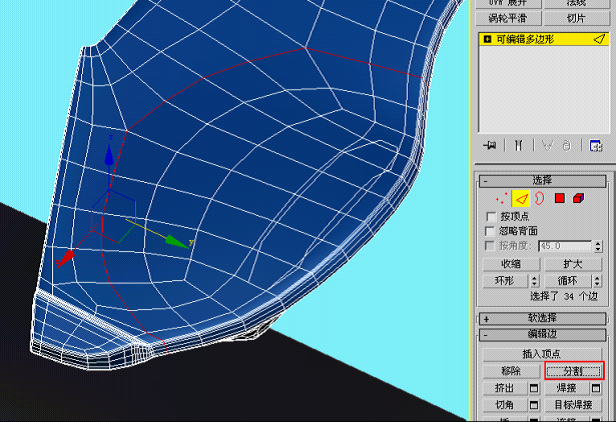Collapse the 选择 rollout

[x=542, y=181]
